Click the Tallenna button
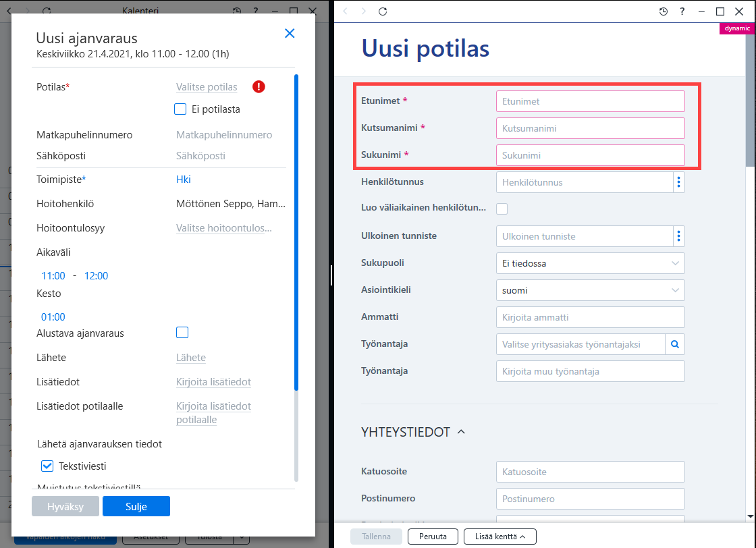The width and height of the screenshot is (756, 548). (x=376, y=537)
